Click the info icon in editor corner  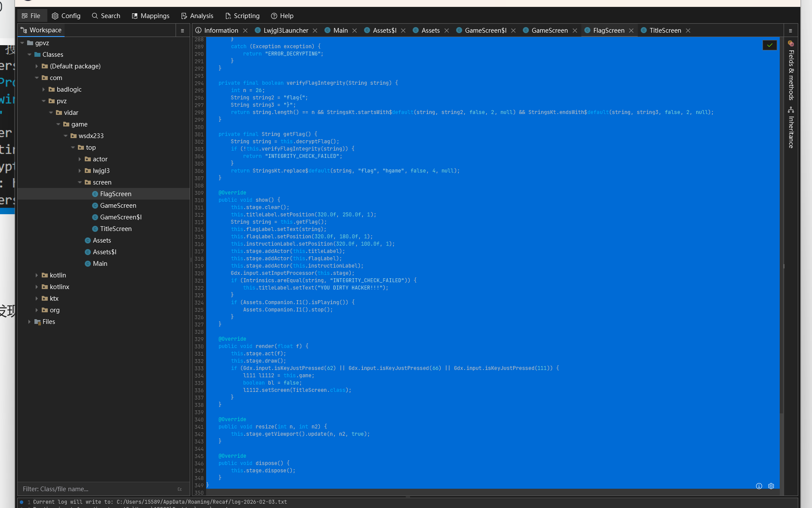click(x=759, y=486)
